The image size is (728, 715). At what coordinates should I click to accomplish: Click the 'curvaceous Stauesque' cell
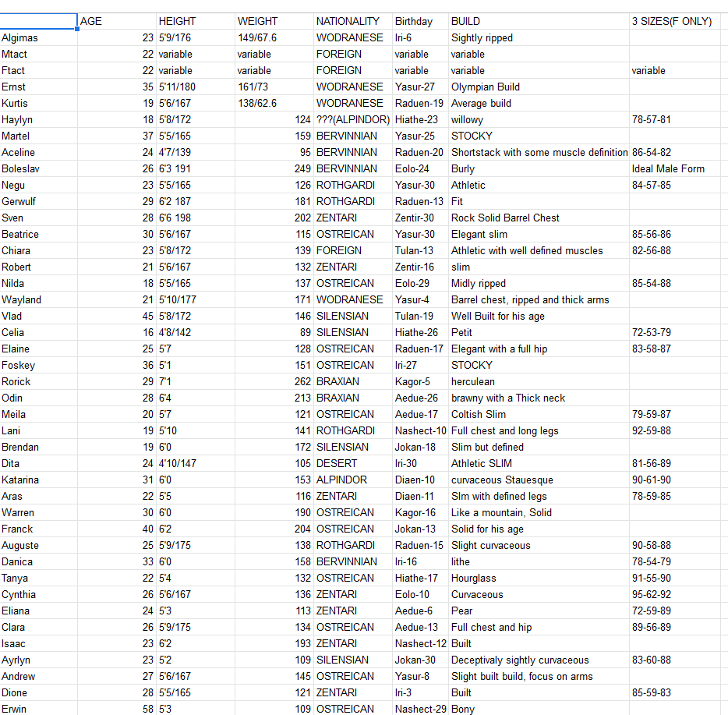pos(539,480)
